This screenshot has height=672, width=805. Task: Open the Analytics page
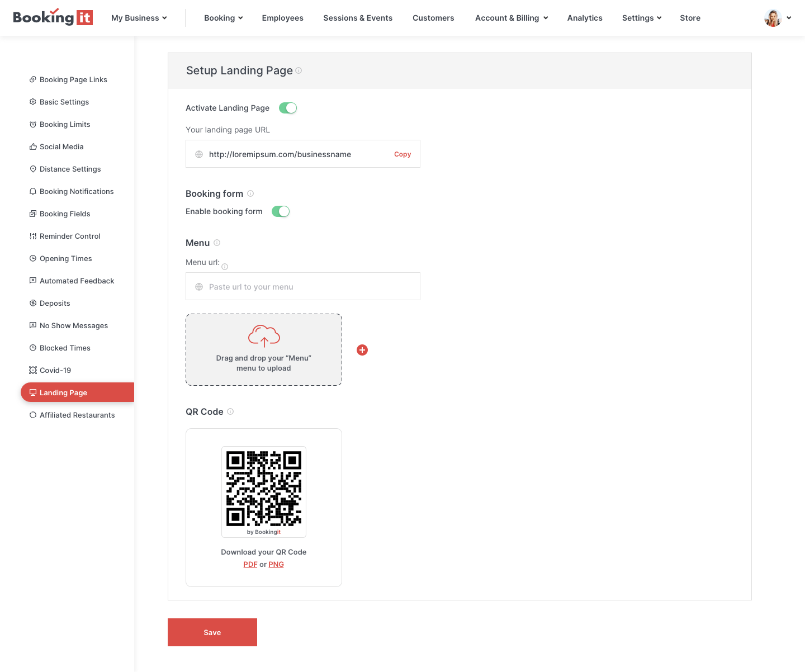coord(585,18)
